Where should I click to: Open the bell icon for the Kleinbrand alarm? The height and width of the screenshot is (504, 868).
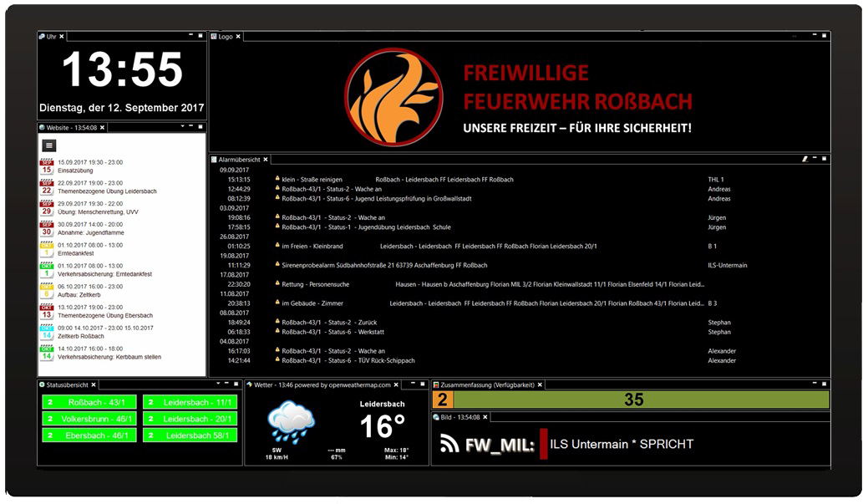pyautogui.click(x=277, y=246)
